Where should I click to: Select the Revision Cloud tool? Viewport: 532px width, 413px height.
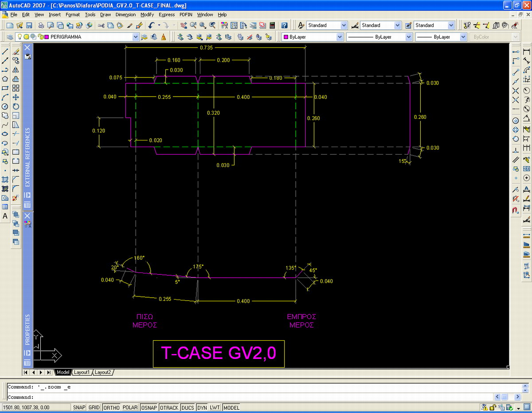pos(5,116)
